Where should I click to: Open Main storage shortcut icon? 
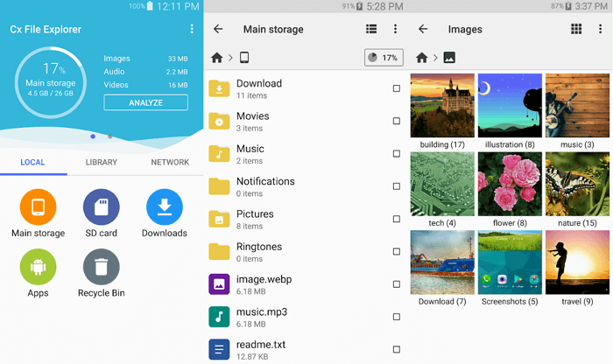click(x=38, y=207)
